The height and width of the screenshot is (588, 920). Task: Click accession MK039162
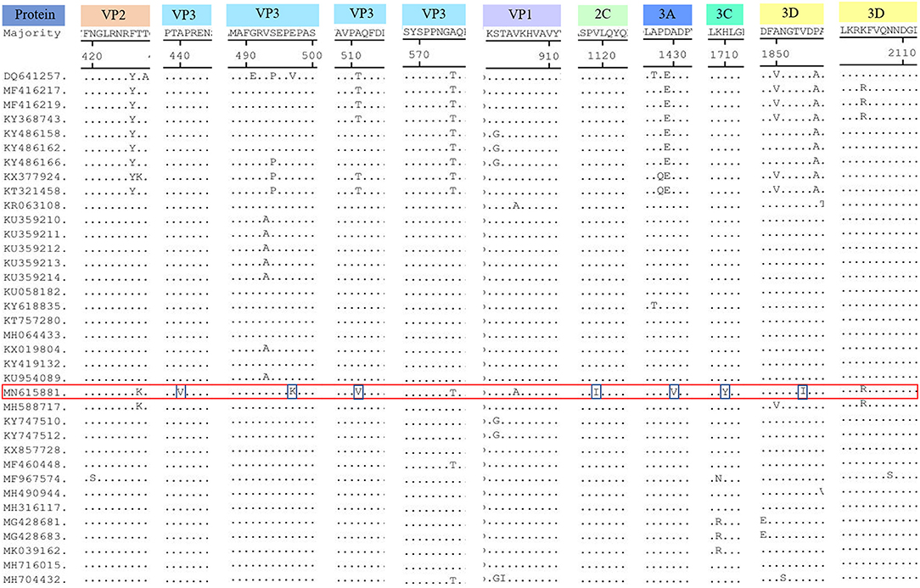(35, 551)
